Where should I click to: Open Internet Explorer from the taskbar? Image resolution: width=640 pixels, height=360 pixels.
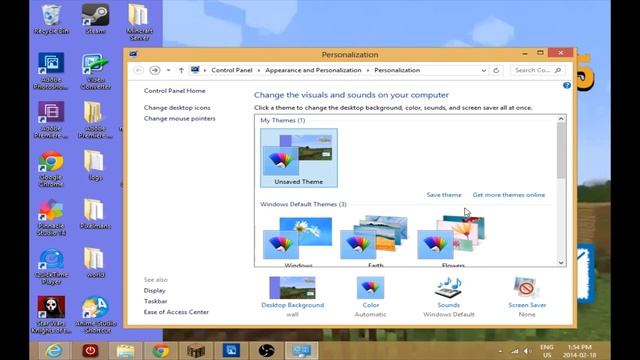(x=54, y=351)
